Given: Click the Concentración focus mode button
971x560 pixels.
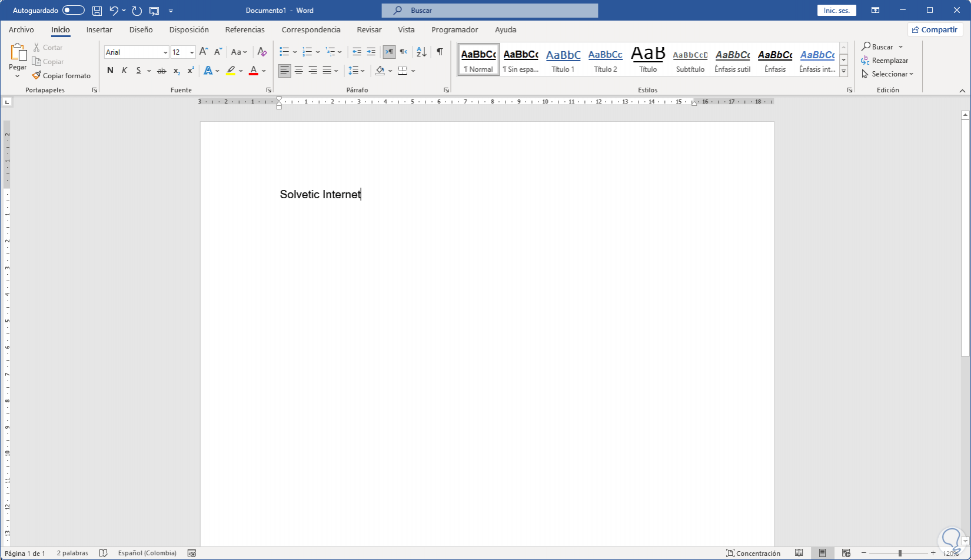Looking at the screenshot, I should 753,553.
